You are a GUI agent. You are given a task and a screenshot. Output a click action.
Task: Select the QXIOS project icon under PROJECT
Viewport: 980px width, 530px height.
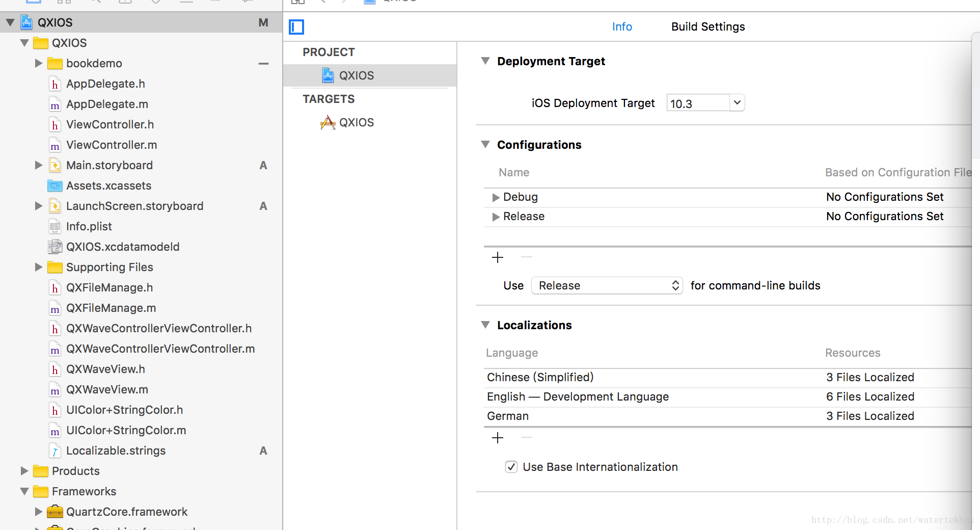(328, 75)
